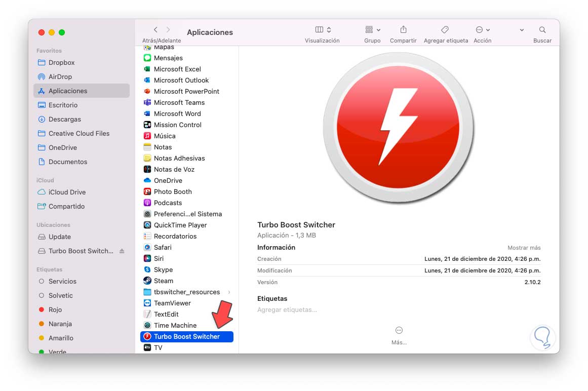
Task: Select the Música app icon
Action: (x=147, y=136)
